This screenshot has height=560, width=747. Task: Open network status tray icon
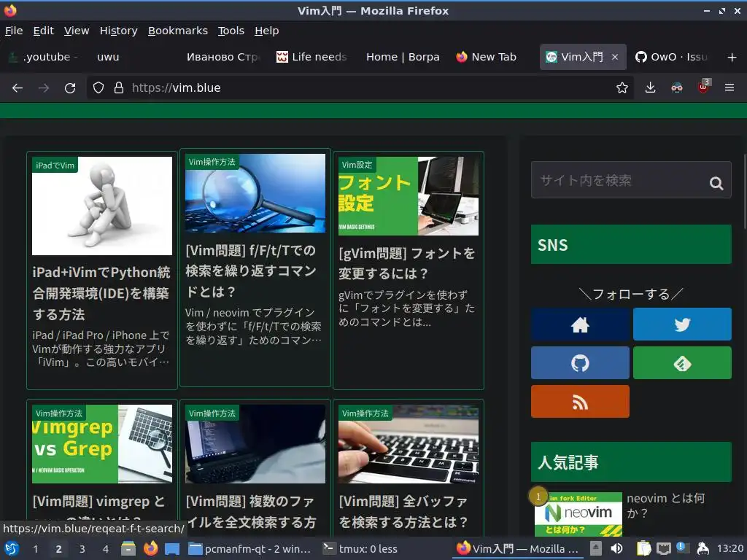point(664,548)
